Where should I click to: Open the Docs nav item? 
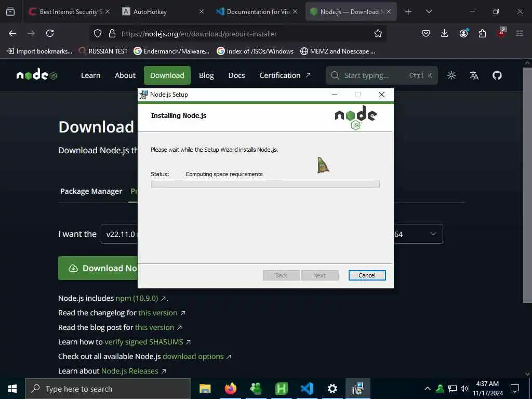coord(236,75)
